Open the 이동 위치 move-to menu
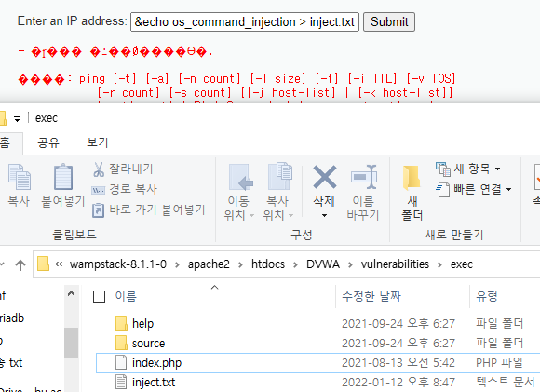 click(x=239, y=193)
